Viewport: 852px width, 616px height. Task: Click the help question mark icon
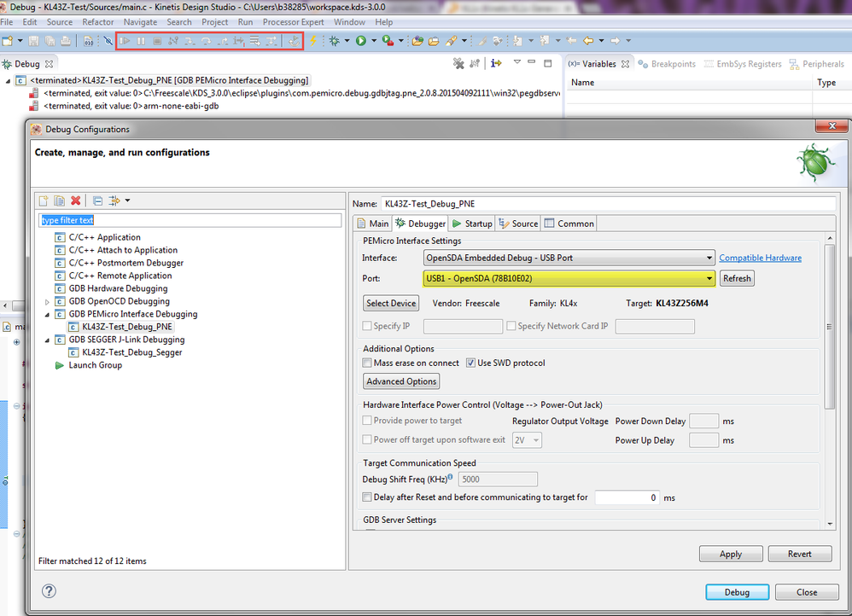49,591
